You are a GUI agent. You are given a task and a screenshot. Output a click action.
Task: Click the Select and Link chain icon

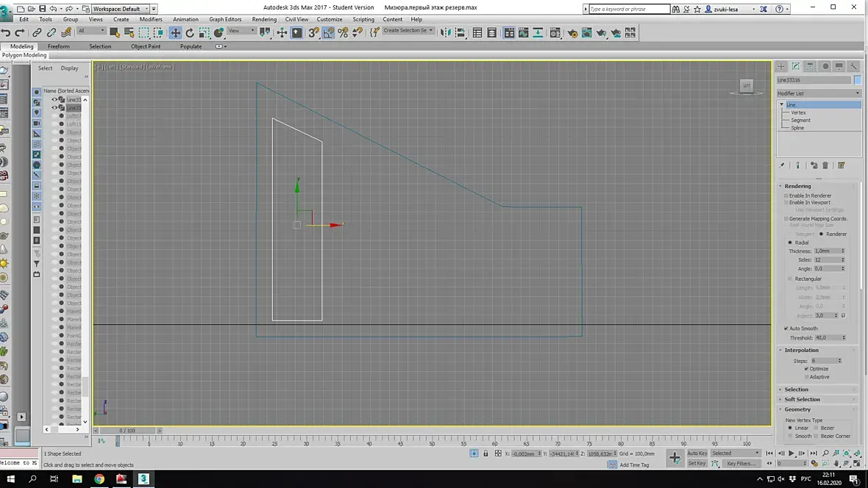(x=37, y=33)
